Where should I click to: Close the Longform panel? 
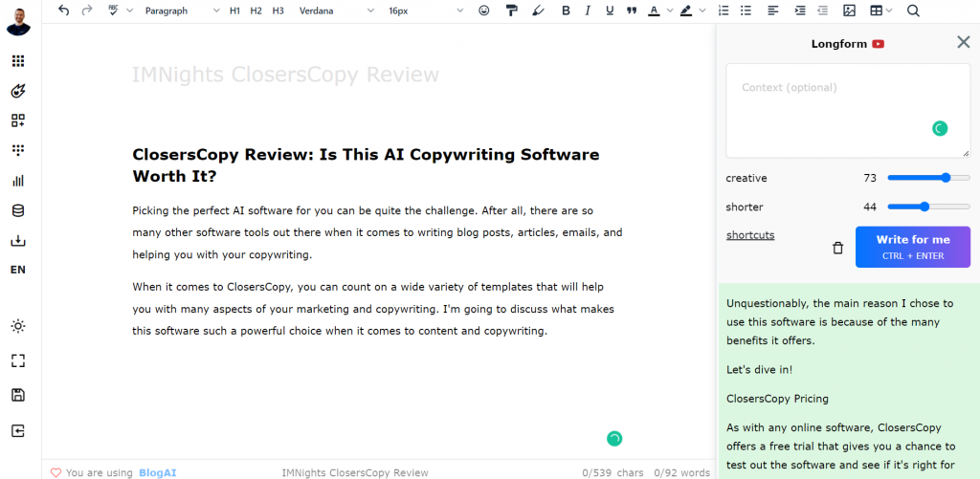(963, 42)
